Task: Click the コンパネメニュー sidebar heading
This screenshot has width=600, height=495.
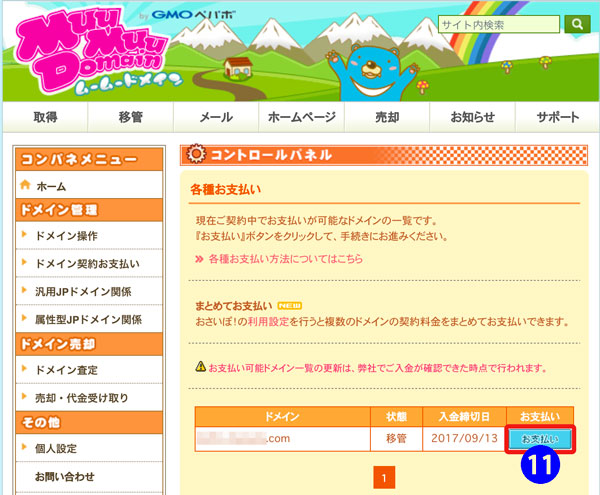Action: pos(89,159)
